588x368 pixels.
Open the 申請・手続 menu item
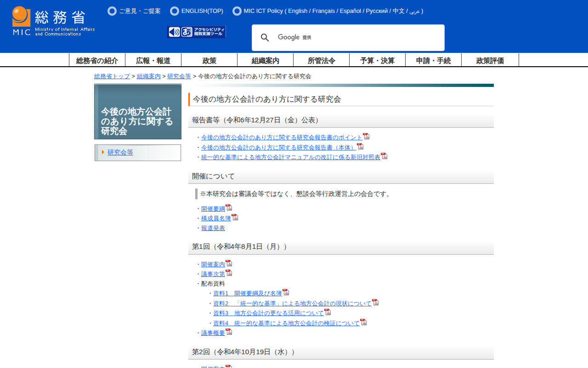433,60
